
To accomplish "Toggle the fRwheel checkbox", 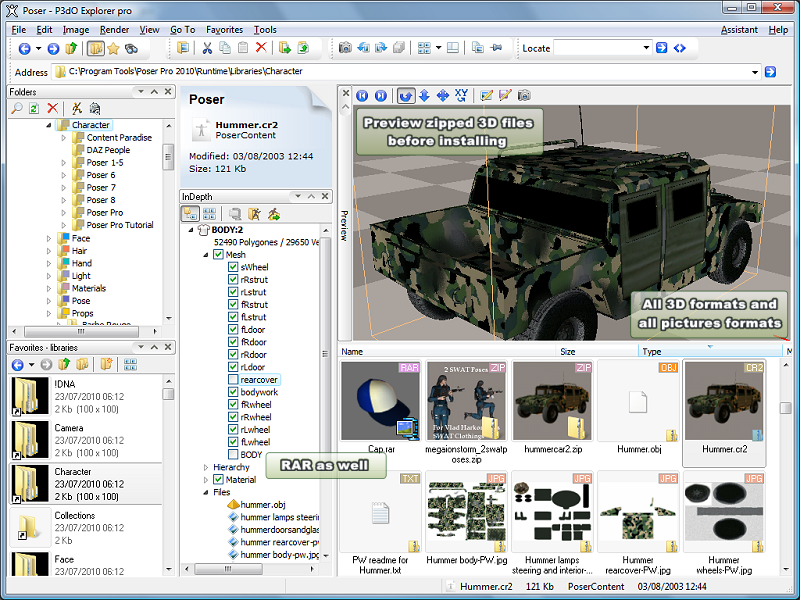I will [233, 405].
